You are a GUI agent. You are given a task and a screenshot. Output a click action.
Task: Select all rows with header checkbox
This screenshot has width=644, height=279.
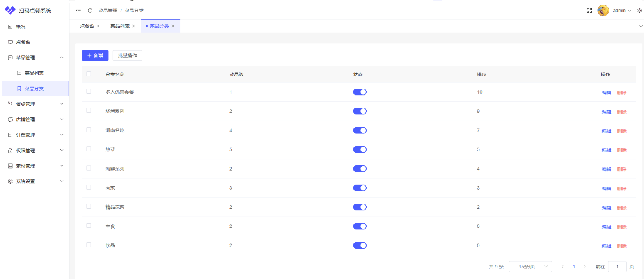point(89,74)
